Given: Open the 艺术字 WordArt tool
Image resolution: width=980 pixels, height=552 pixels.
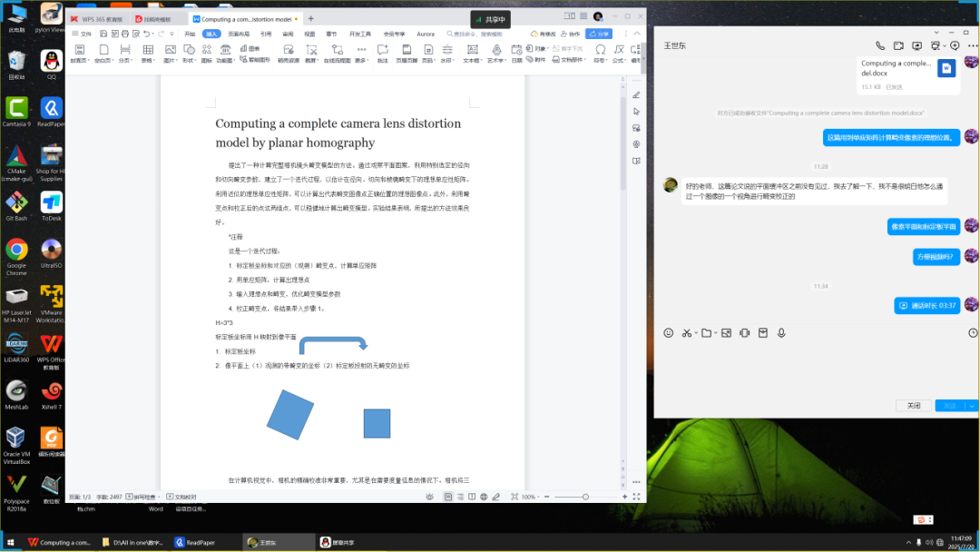Looking at the screenshot, I should pos(496,54).
